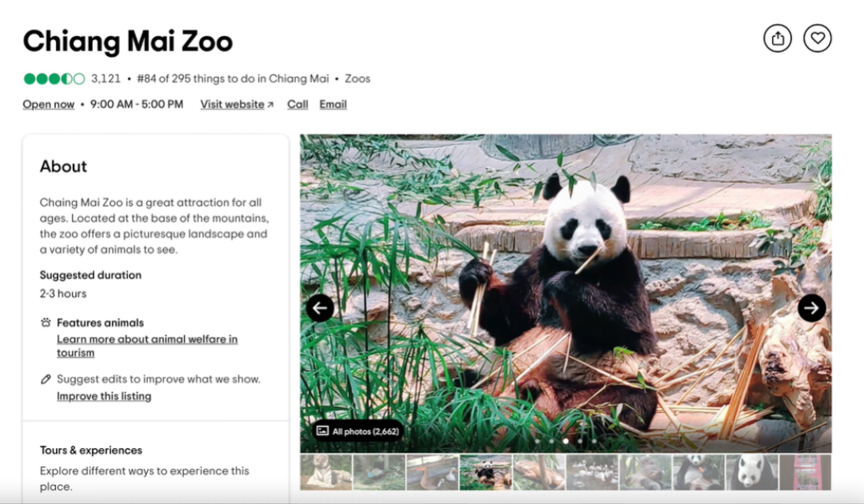
Task: Save Chiang Mai Zoo with the heart icon
Action: [817, 38]
